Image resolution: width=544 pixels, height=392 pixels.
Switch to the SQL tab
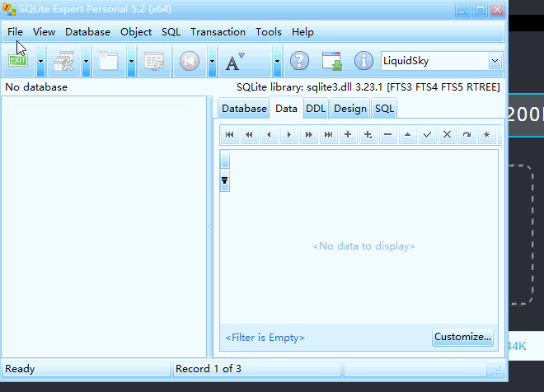coord(384,109)
